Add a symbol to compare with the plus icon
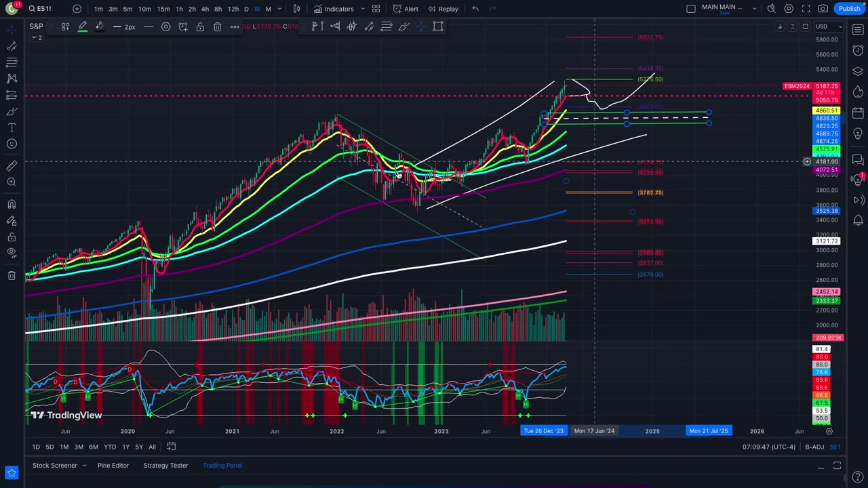Viewport: 868px width, 488px height. click(77, 9)
